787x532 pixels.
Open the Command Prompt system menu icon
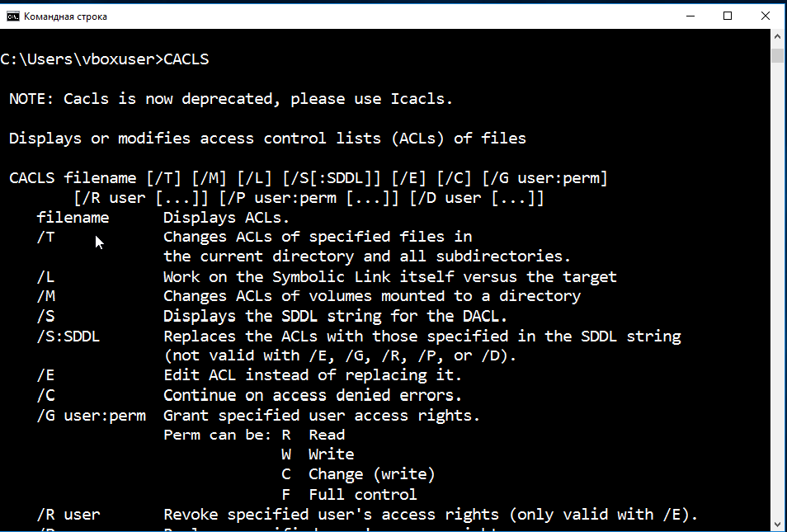pos(13,16)
